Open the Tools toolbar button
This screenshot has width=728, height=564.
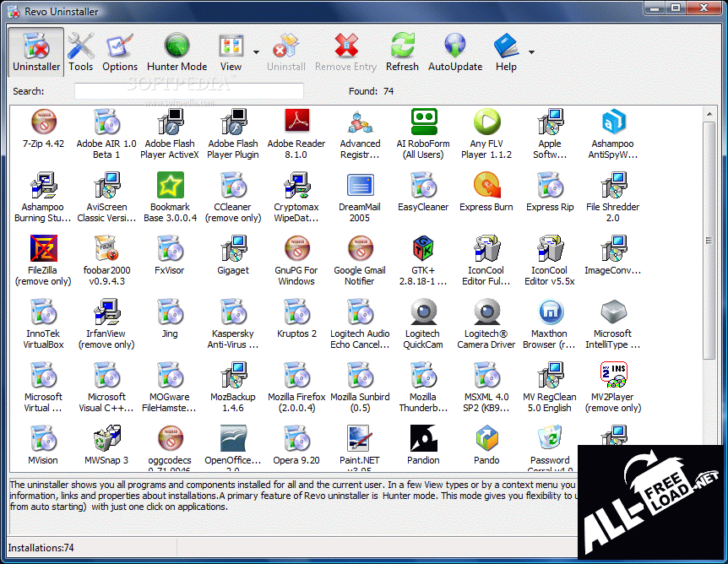(81, 52)
